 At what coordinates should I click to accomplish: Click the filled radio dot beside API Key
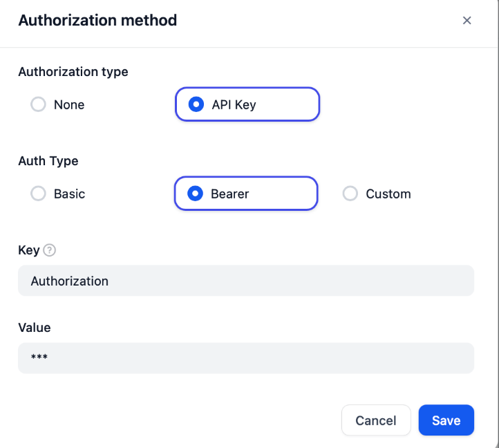(196, 104)
